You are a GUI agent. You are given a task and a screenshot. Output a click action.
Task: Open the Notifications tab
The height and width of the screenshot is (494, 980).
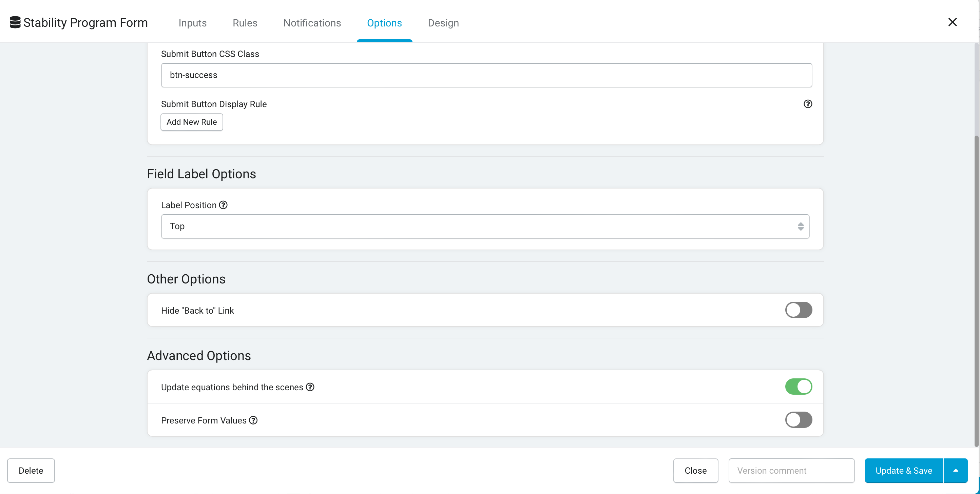click(312, 23)
